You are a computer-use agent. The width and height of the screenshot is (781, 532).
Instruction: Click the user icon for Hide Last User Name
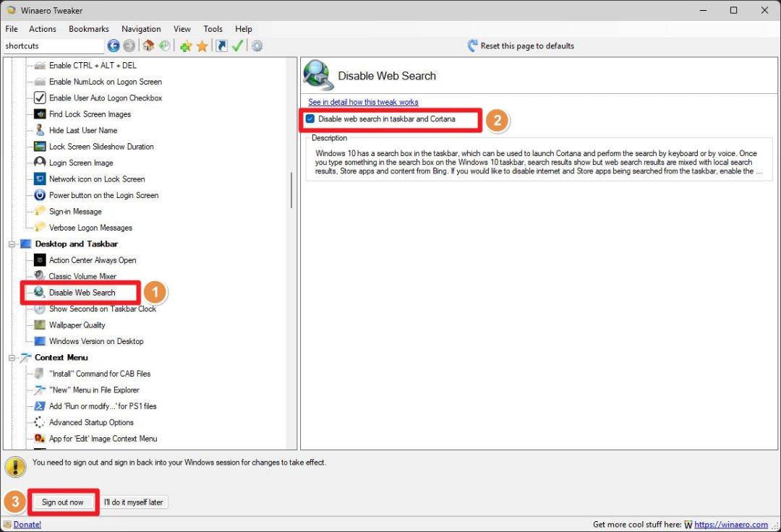tap(40, 130)
